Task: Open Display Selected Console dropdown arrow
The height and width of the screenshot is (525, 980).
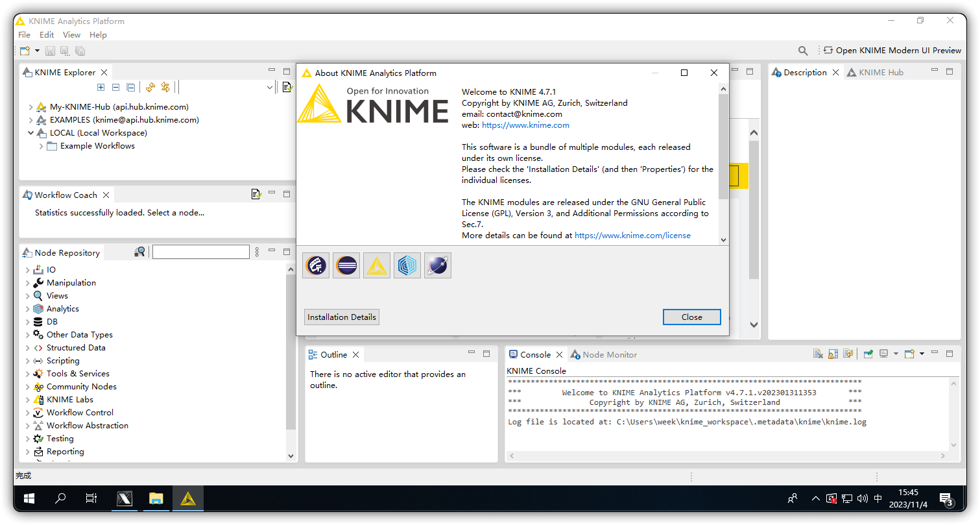Action: coord(896,354)
